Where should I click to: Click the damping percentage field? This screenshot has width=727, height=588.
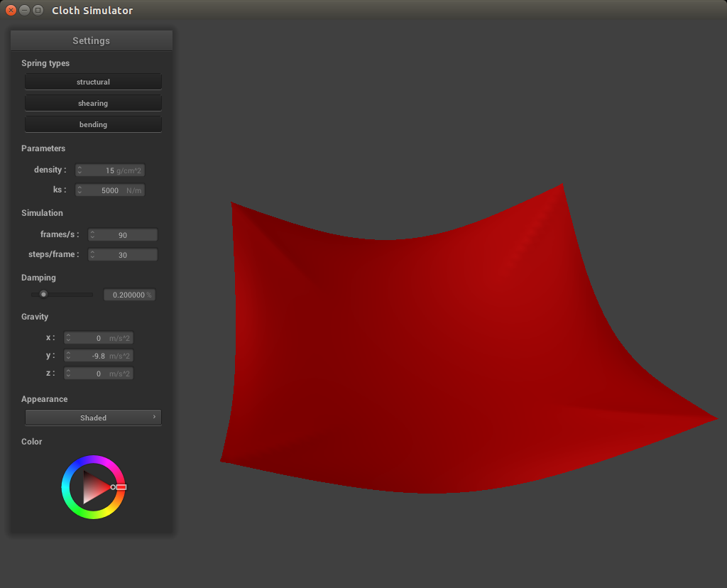pyautogui.click(x=129, y=295)
